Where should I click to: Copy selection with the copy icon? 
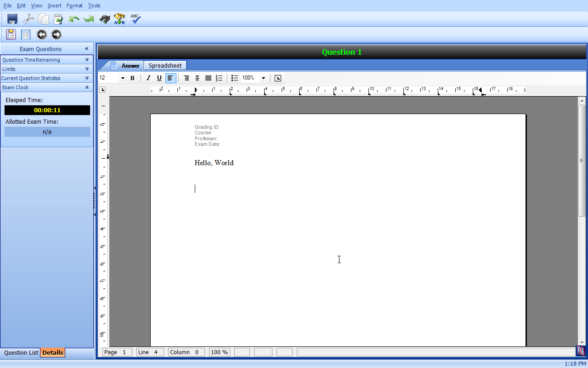43,19
